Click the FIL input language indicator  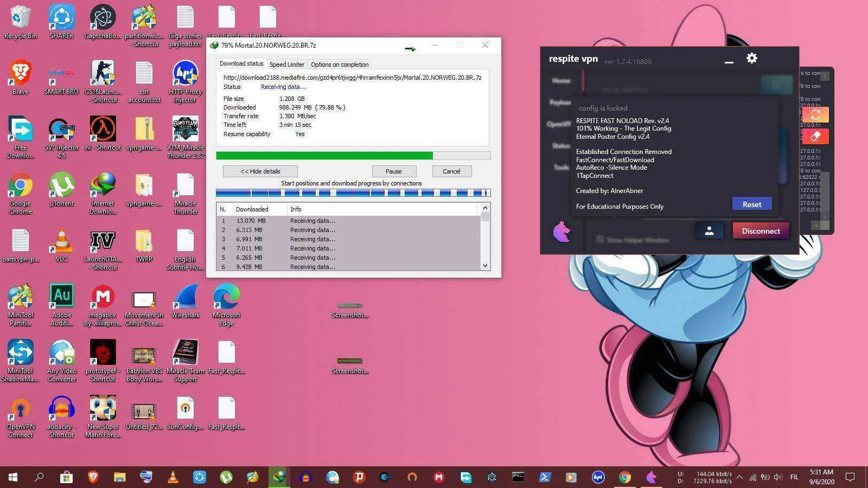click(794, 477)
